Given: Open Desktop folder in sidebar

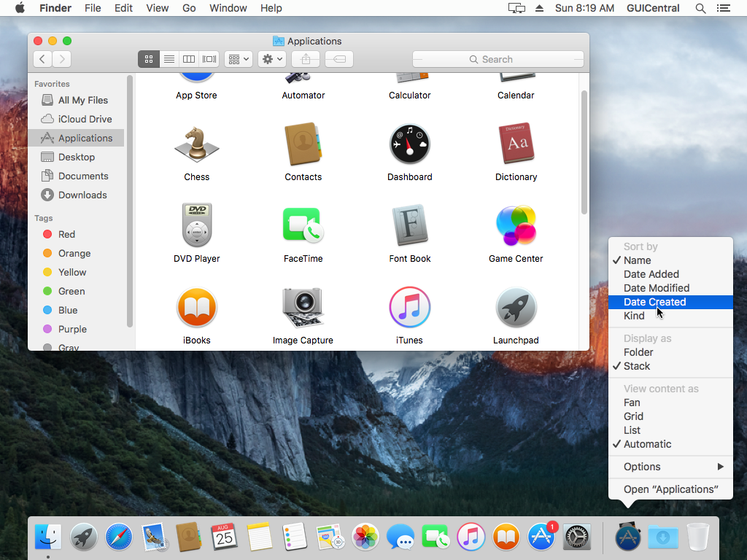Looking at the screenshot, I should pos(76,157).
